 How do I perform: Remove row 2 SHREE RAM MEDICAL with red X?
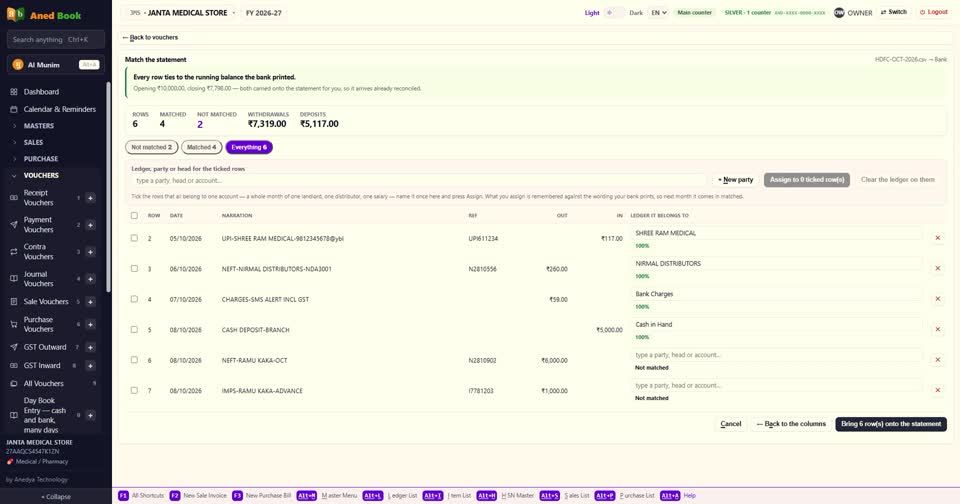pos(937,238)
